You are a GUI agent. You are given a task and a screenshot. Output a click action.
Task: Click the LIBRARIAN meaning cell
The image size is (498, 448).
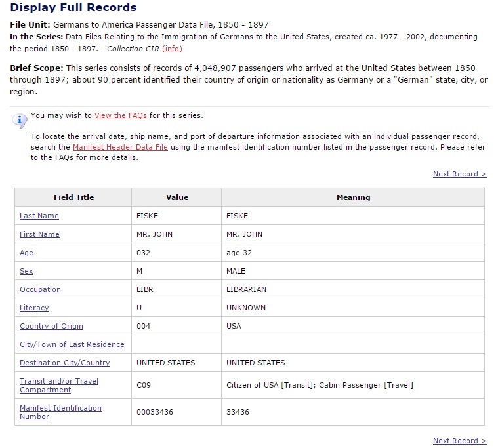pyautogui.click(x=247, y=289)
